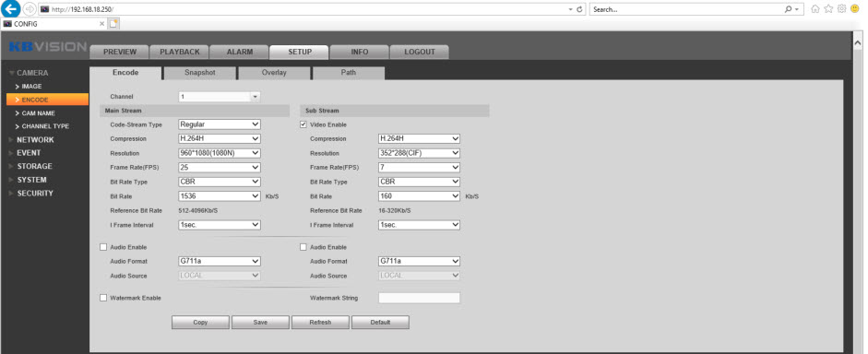
Task: Open Sub Stream Audio Format dropdown
Action: (419, 262)
